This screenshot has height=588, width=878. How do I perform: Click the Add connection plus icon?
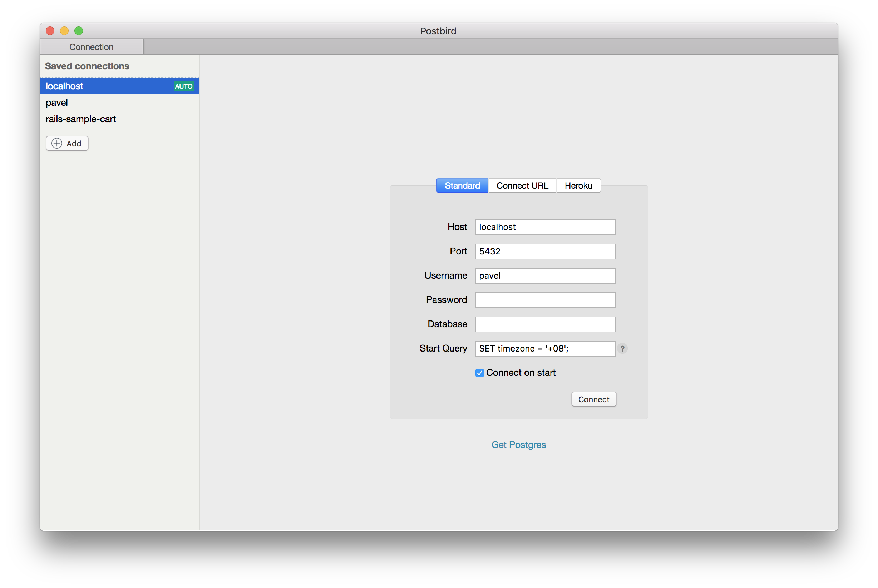click(56, 143)
